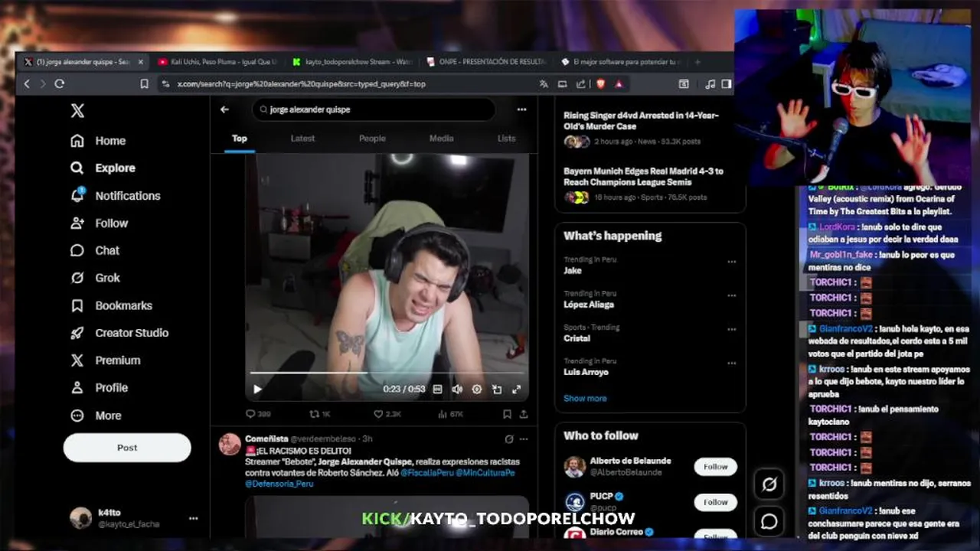
Task: Open Notifications in the sidebar
Action: click(116, 196)
